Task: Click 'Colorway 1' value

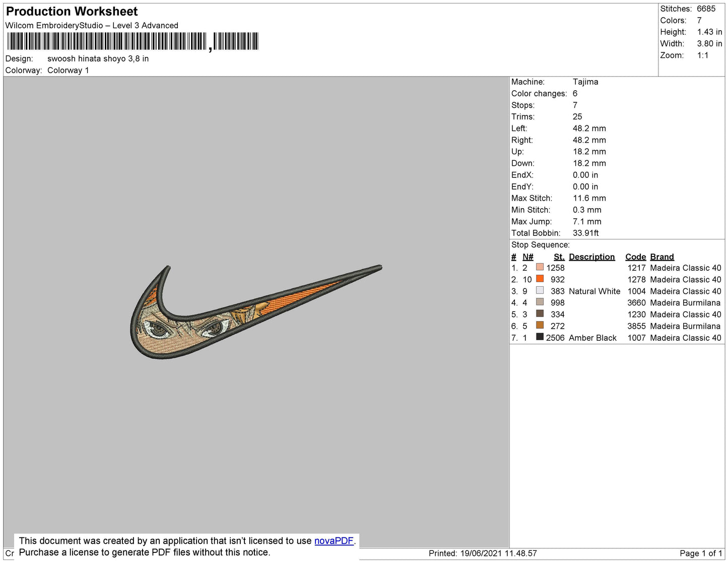Action: point(68,70)
